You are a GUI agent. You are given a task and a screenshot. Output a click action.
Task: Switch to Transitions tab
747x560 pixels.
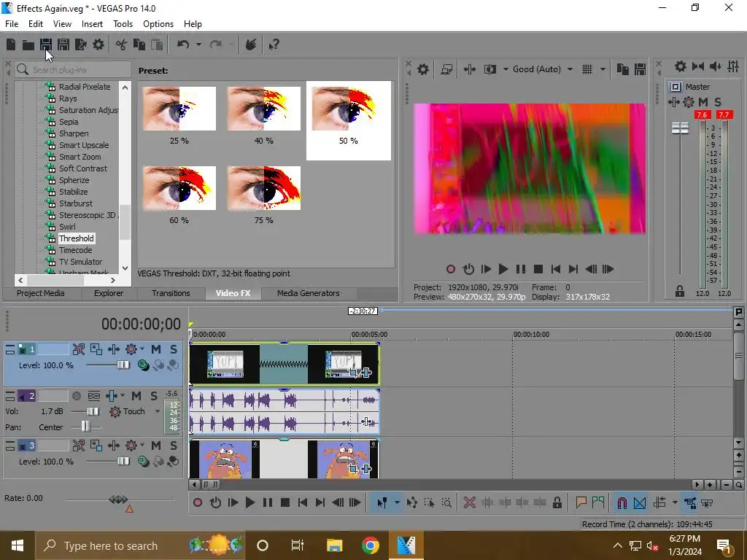point(171,293)
